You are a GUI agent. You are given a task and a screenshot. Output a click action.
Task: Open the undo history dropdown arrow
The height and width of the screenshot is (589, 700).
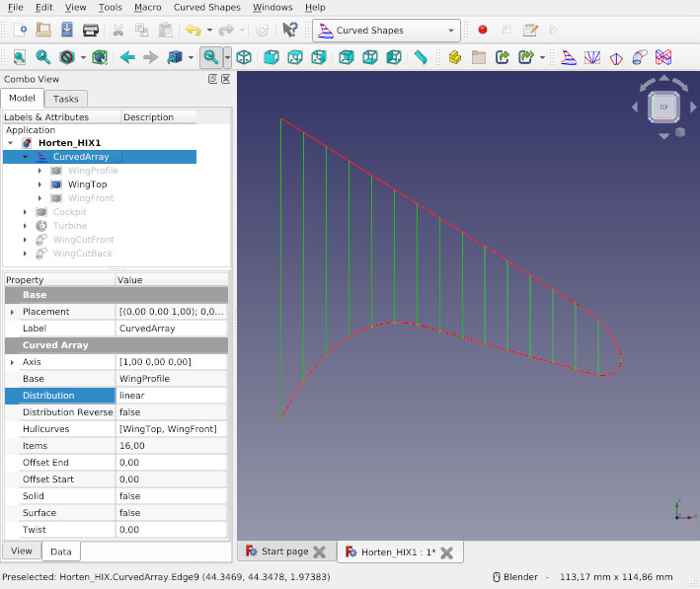pyautogui.click(x=209, y=31)
